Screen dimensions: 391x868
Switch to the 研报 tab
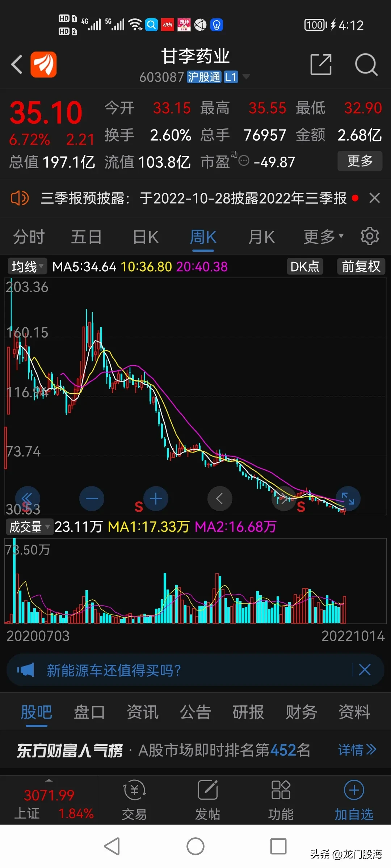click(x=248, y=712)
